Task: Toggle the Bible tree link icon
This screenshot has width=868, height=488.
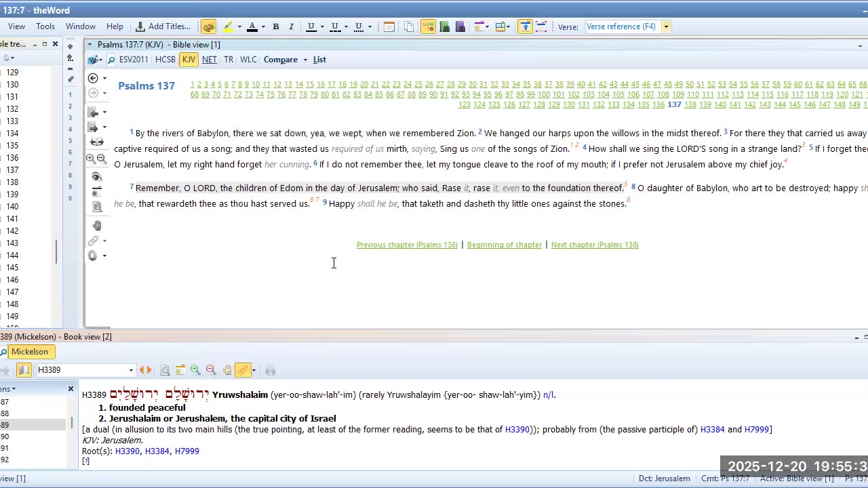Action: (429, 26)
